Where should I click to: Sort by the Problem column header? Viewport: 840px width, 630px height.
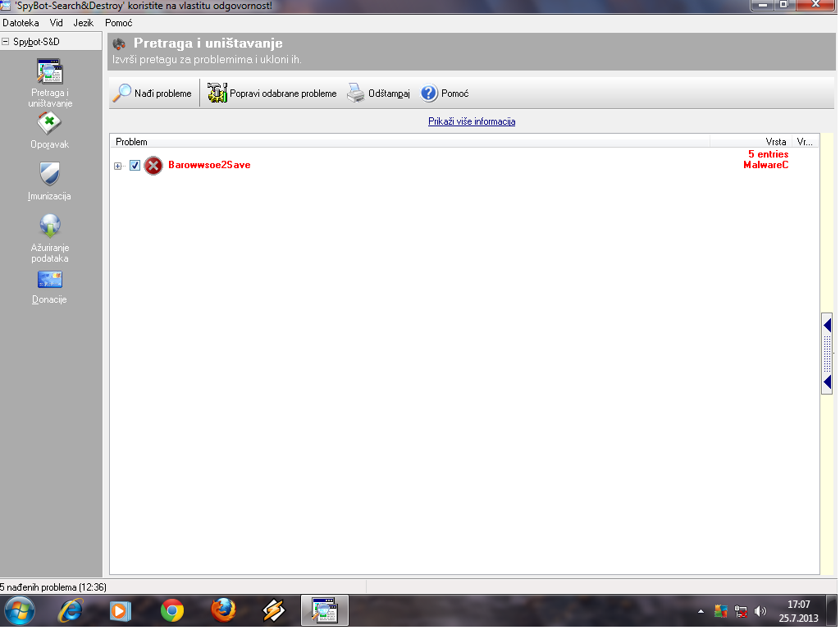410,142
